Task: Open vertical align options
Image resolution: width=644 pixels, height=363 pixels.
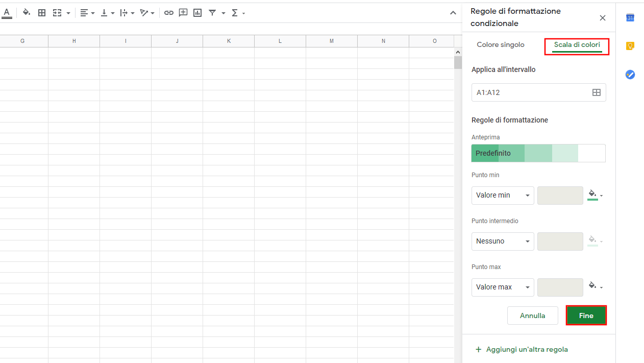Action: tap(107, 13)
